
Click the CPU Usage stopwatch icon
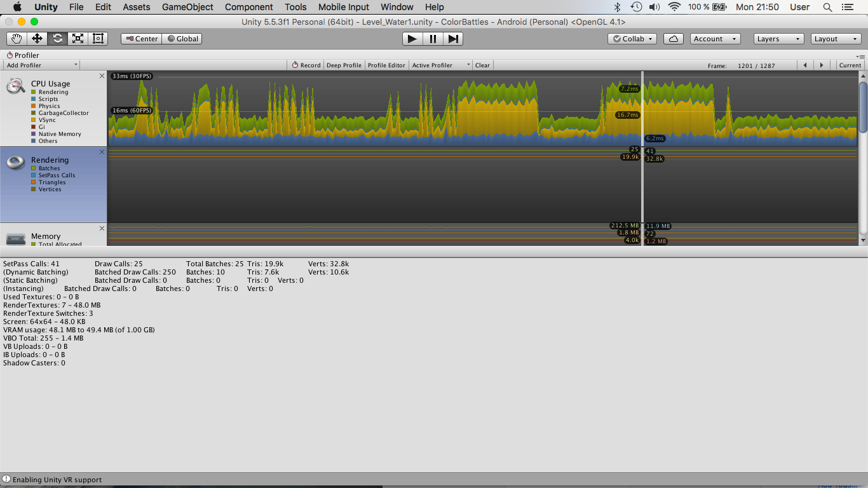coord(16,86)
